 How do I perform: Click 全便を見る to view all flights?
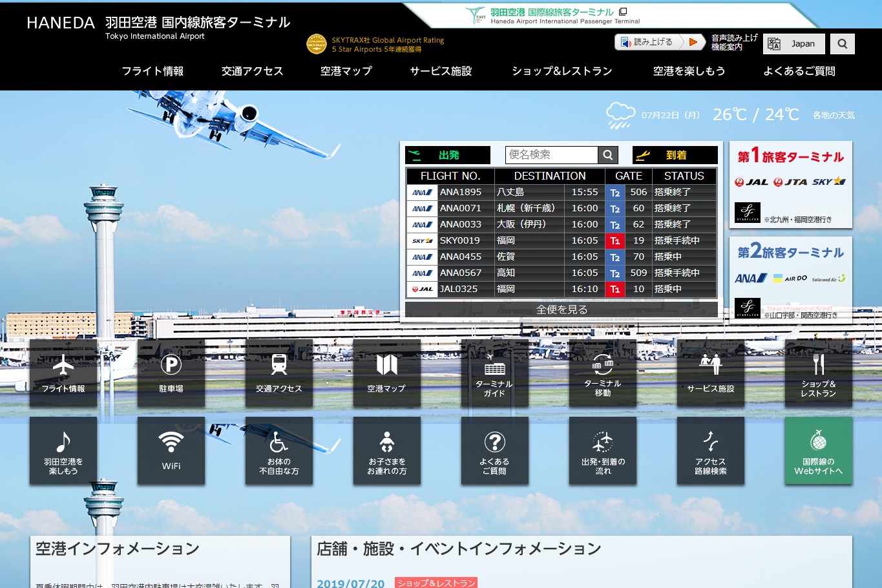click(x=562, y=310)
